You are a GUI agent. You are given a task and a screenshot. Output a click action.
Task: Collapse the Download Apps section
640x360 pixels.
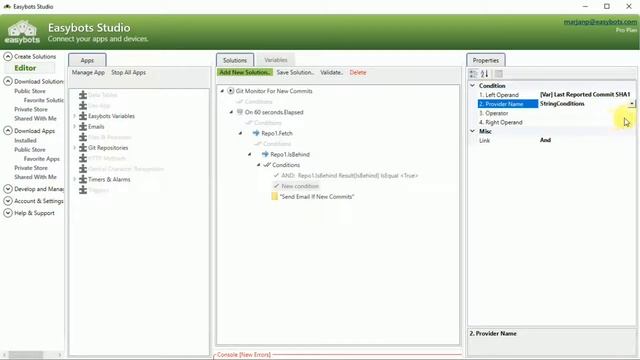click(x=8, y=131)
